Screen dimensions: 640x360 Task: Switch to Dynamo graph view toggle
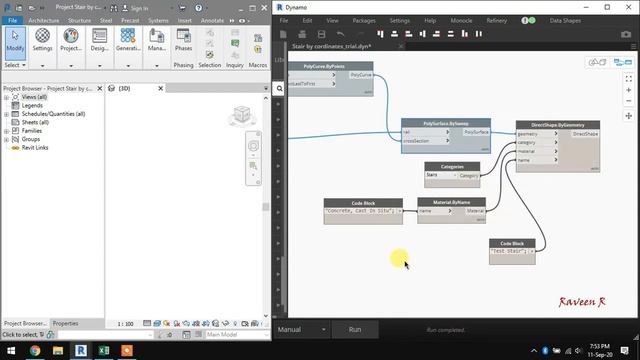[622, 62]
